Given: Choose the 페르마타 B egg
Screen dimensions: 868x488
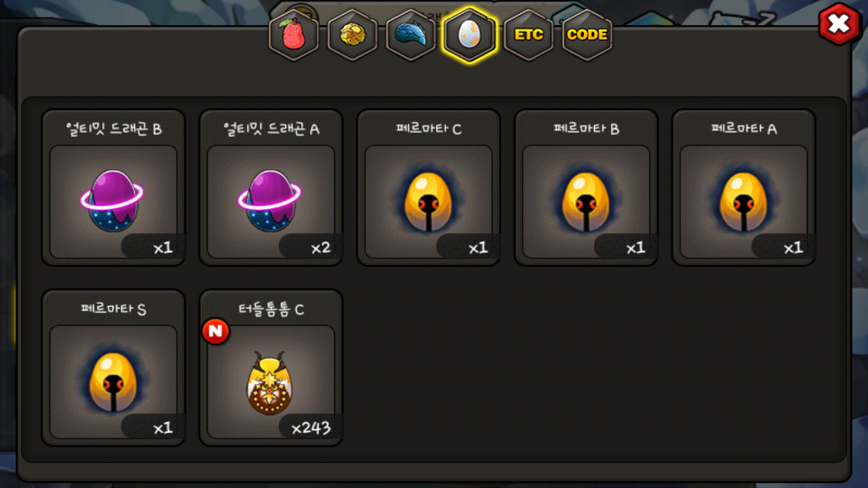Looking at the screenshot, I should coord(586,188).
